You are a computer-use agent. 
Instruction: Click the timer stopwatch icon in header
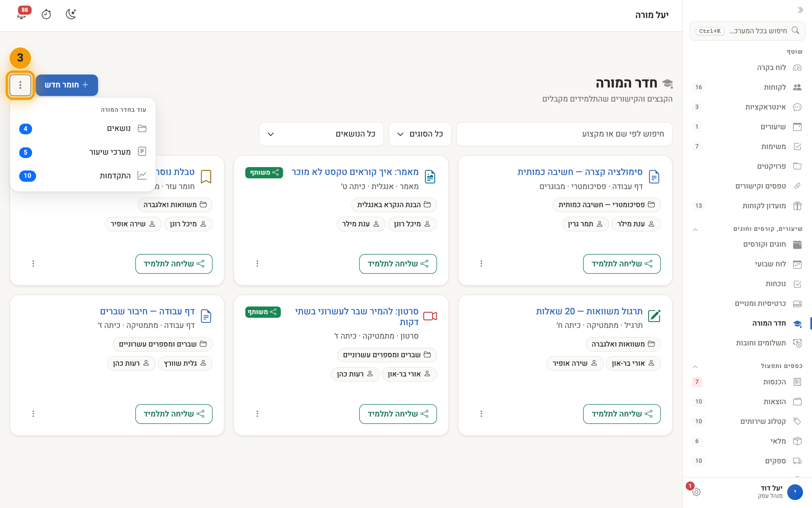tap(46, 14)
